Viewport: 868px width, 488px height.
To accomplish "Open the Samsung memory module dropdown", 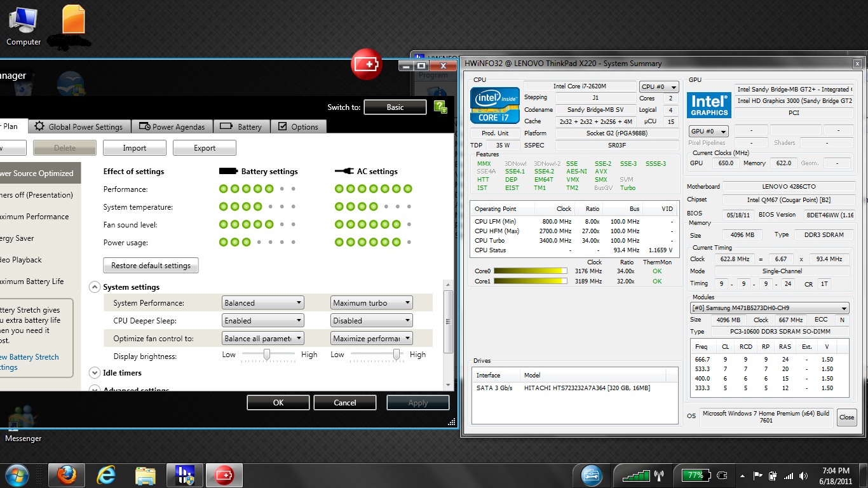I will (x=770, y=308).
